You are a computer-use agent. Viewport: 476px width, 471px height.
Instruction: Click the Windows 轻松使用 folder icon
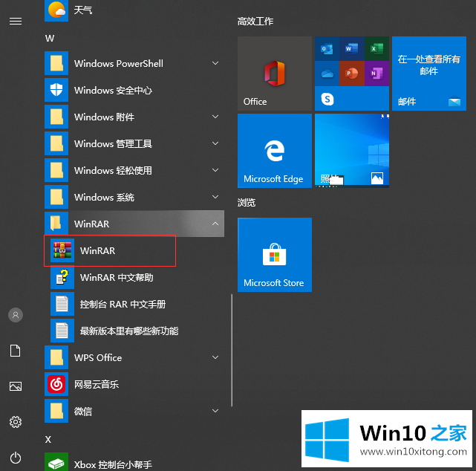click(56, 170)
